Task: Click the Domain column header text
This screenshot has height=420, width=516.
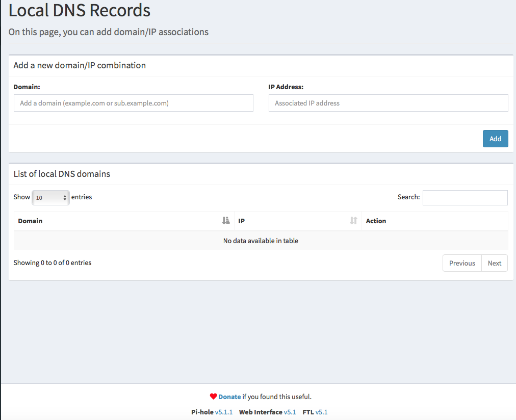Action: pyautogui.click(x=30, y=221)
